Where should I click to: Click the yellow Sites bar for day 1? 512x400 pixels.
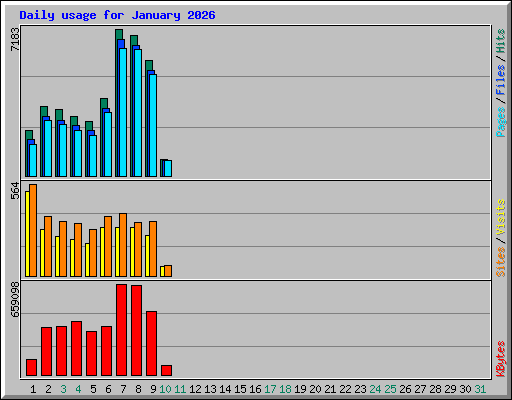(x=27, y=234)
